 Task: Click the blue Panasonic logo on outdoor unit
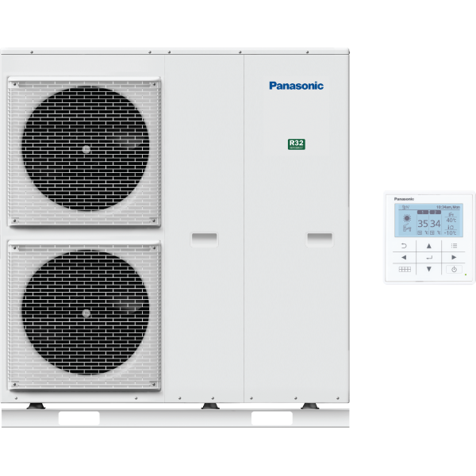point(296,86)
